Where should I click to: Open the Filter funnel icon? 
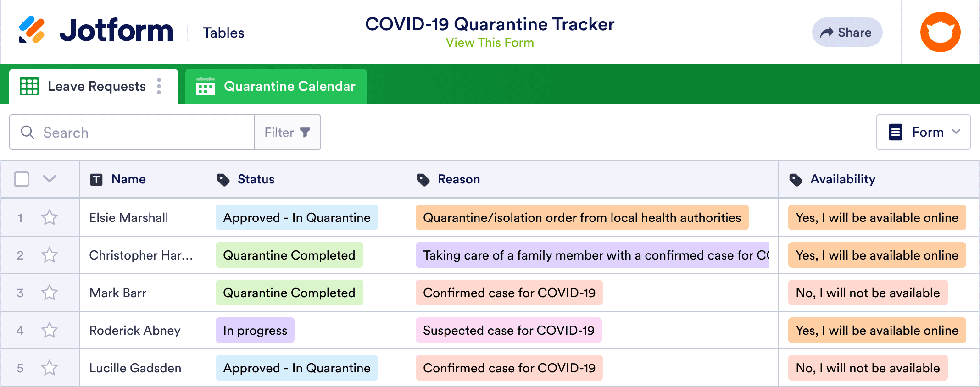(305, 132)
